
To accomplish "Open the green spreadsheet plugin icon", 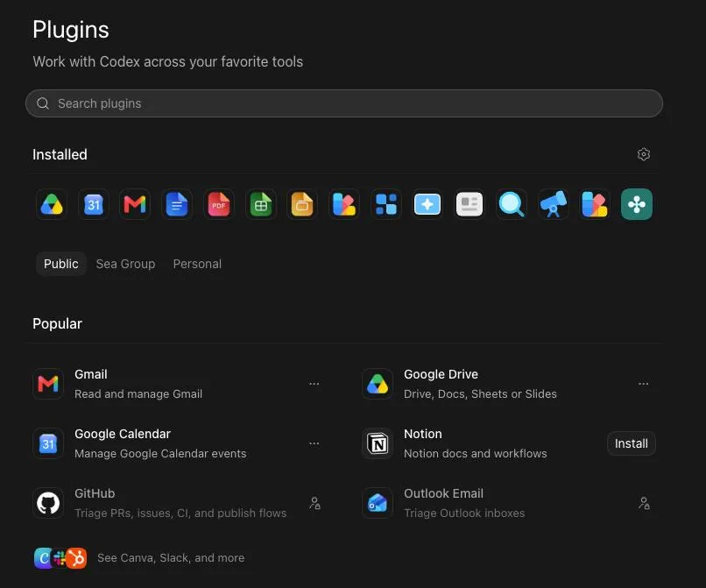I will point(261,204).
